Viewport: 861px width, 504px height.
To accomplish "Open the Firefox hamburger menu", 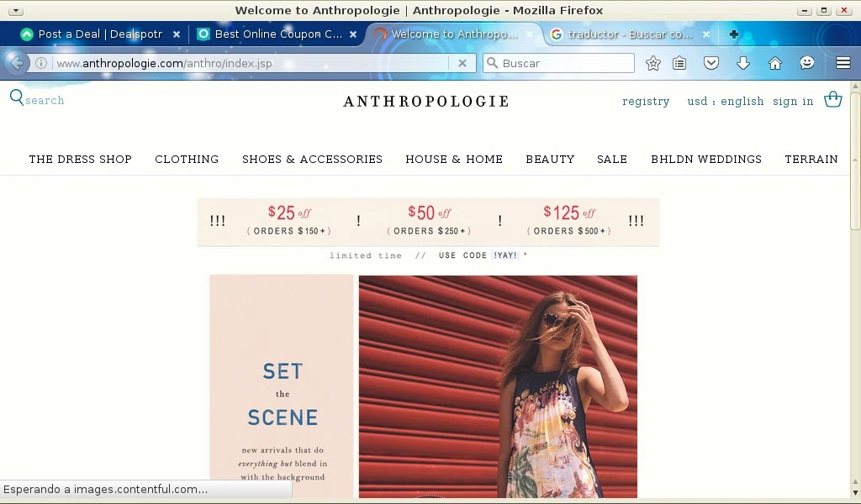I will click(x=843, y=63).
